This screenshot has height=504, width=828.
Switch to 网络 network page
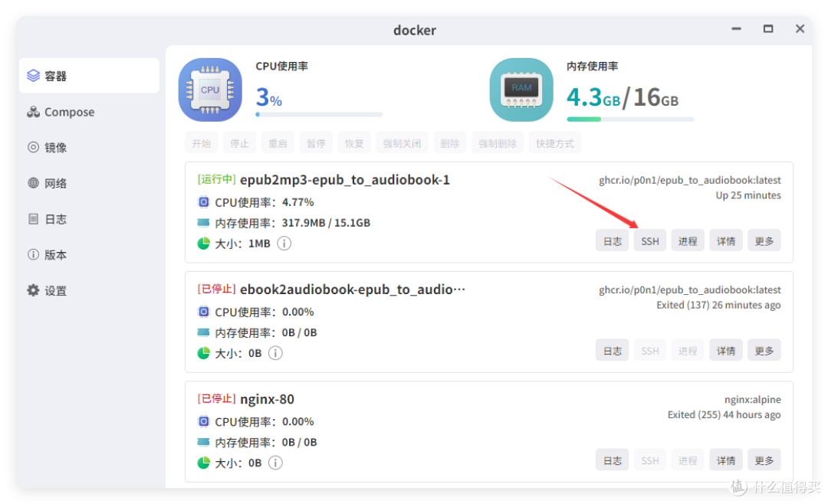click(89, 183)
